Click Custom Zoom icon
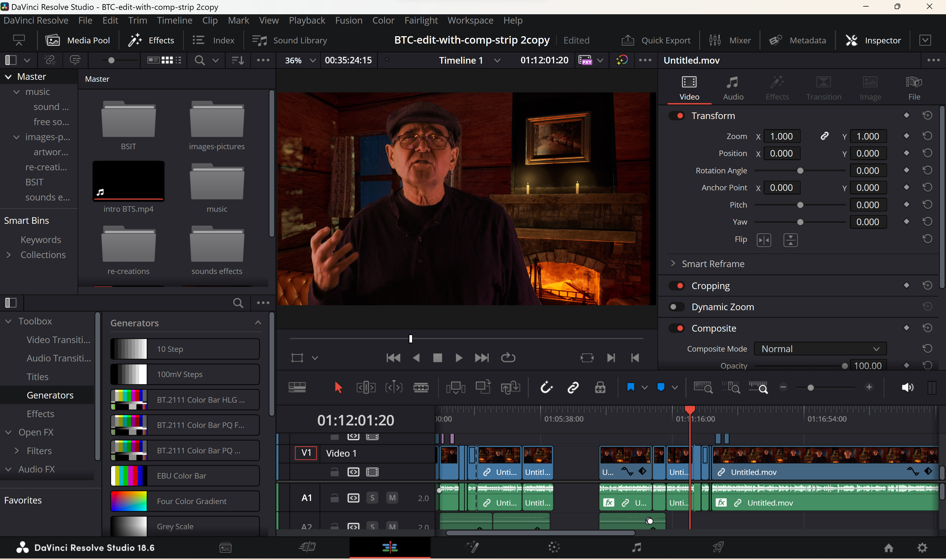This screenshot has width=946, height=560. tap(758, 388)
